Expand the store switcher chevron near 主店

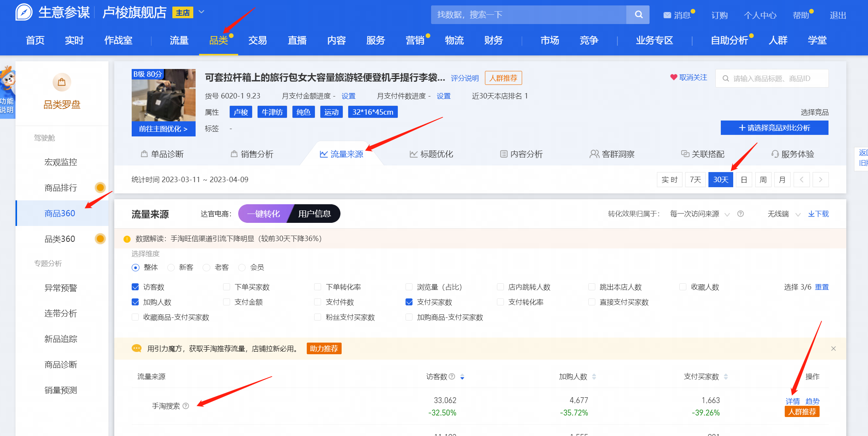pos(201,12)
